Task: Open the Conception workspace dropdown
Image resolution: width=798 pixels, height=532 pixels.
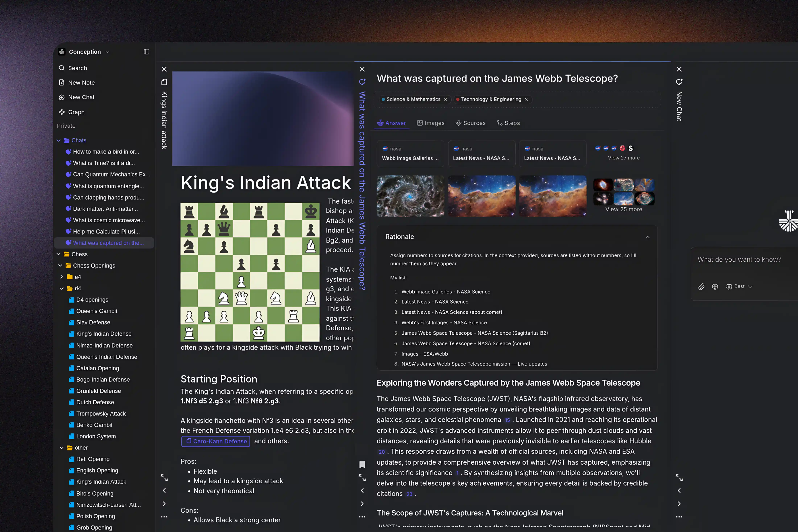Action: click(107, 52)
